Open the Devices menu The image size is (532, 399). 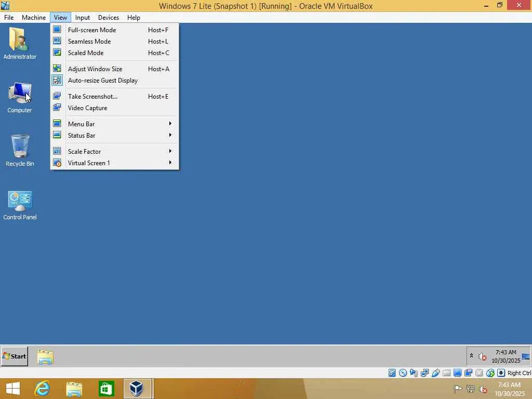(109, 18)
